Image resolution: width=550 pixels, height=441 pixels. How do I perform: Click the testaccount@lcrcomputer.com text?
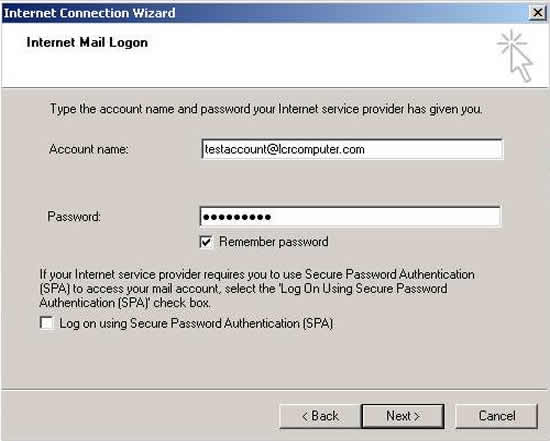[x=284, y=149]
